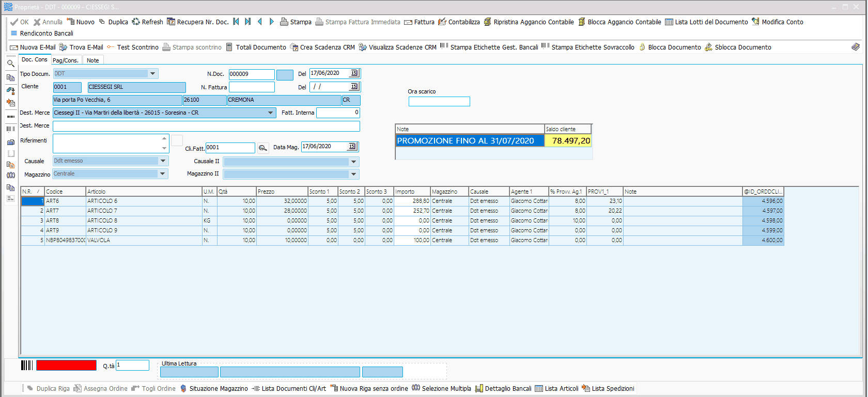Lock the document with Blocca Documento
868x397 pixels.
pyautogui.click(x=670, y=47)
